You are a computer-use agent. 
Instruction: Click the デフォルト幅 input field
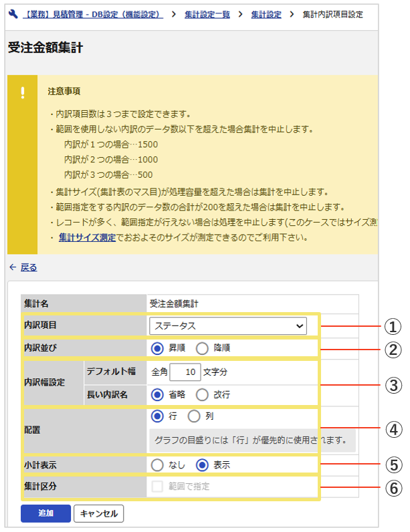click(x=185, y=372)
